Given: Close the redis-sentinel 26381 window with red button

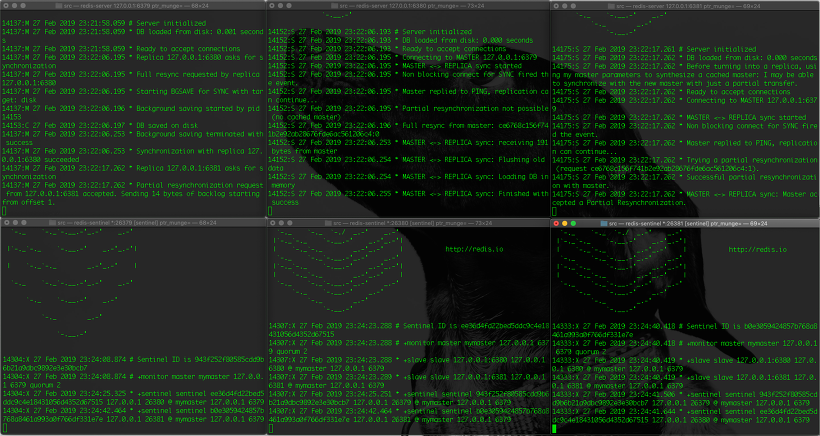Looking at the screenshot, I should pos(556,223).
